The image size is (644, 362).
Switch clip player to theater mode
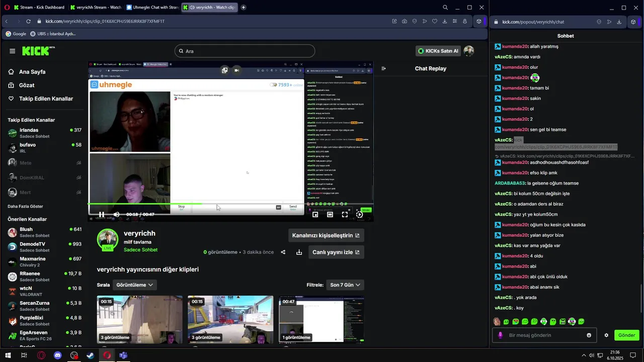(330, 214)
